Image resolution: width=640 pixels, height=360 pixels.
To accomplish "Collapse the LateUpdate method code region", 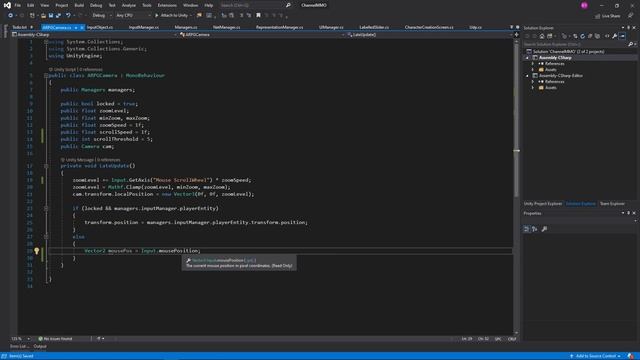I will point(46,166).
